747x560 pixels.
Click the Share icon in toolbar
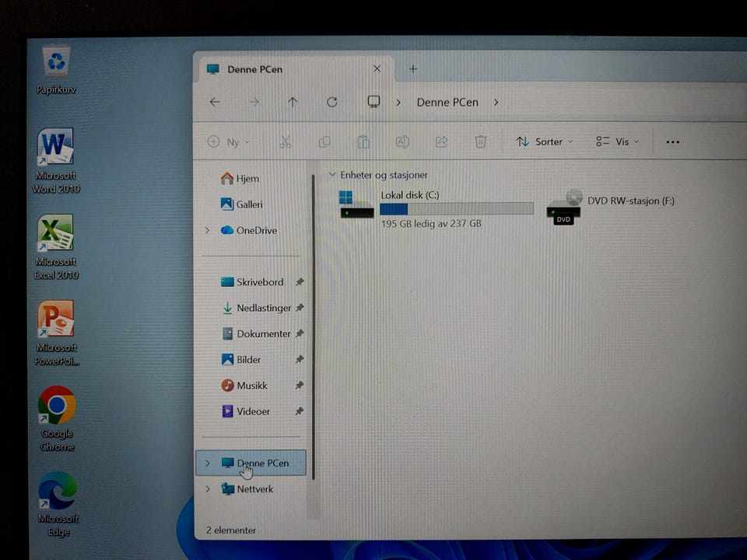[x=442, y=142]
